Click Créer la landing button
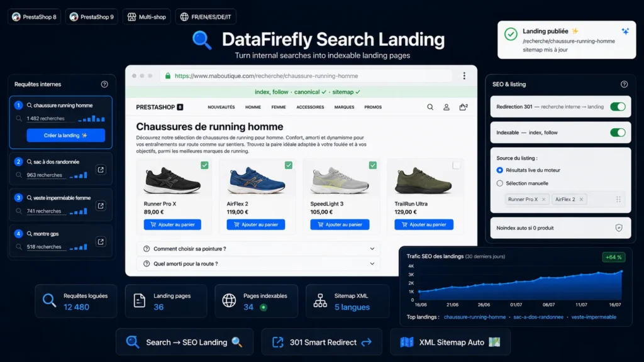Screen dimensions: 644x362 (x=65, y=136)
